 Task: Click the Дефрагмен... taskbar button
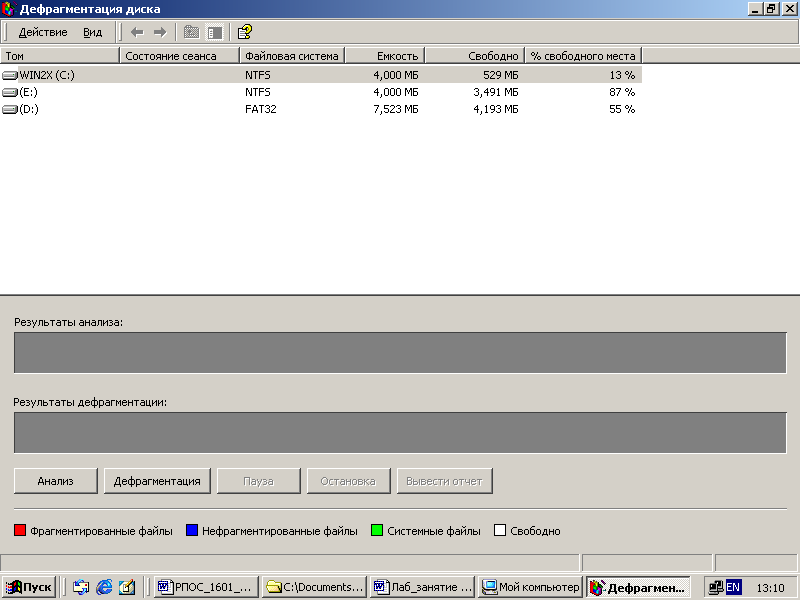coord(638,587)
